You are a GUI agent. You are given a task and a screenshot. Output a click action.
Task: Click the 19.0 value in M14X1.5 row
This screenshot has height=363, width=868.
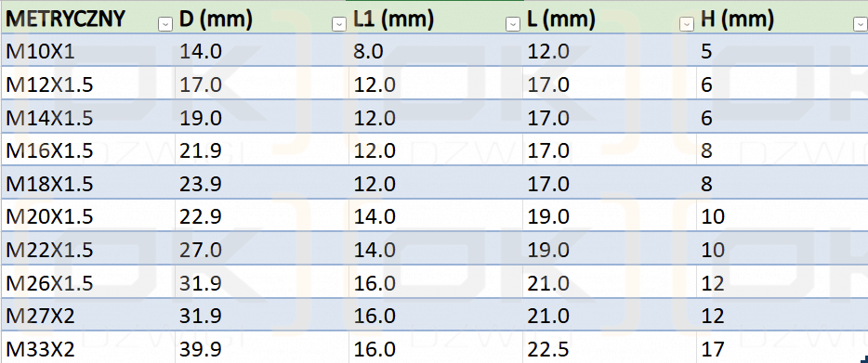(x=201, y=118)
